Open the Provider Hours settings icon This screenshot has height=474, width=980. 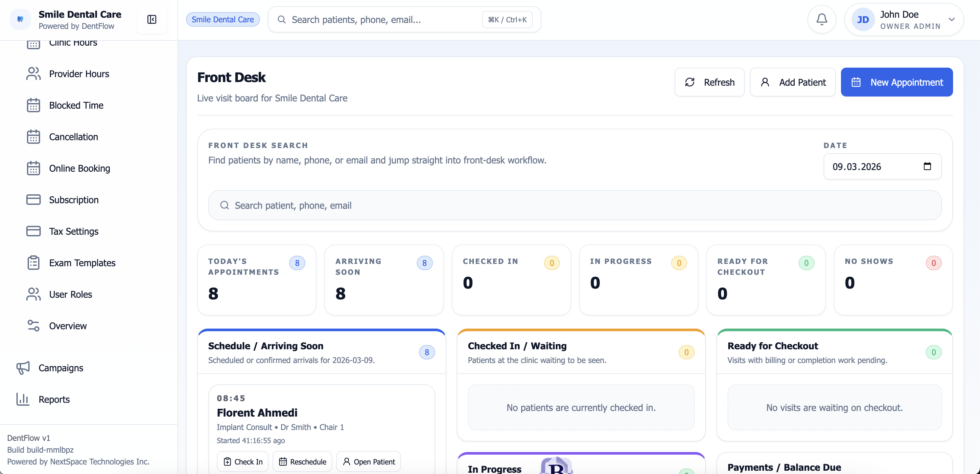click(34, 73)
